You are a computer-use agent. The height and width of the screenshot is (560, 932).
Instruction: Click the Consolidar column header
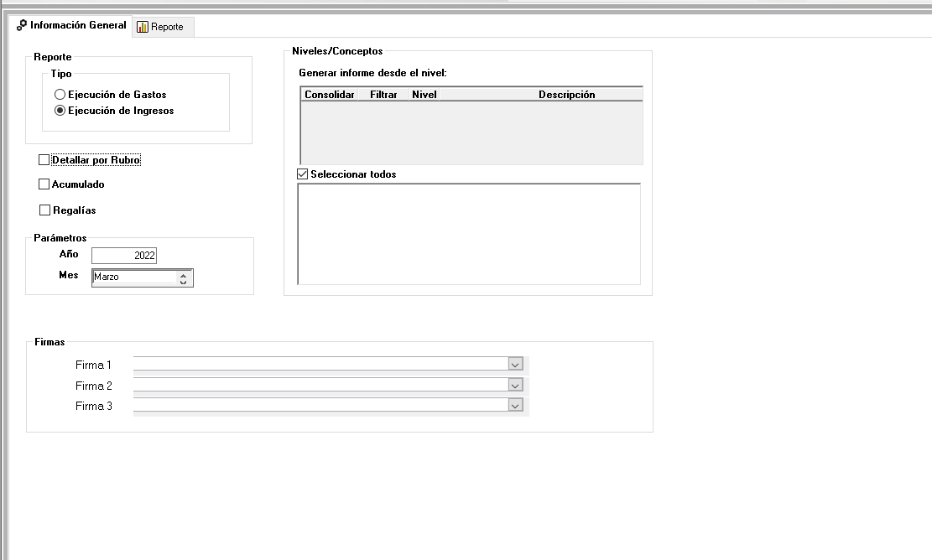(x=329, y=95)
